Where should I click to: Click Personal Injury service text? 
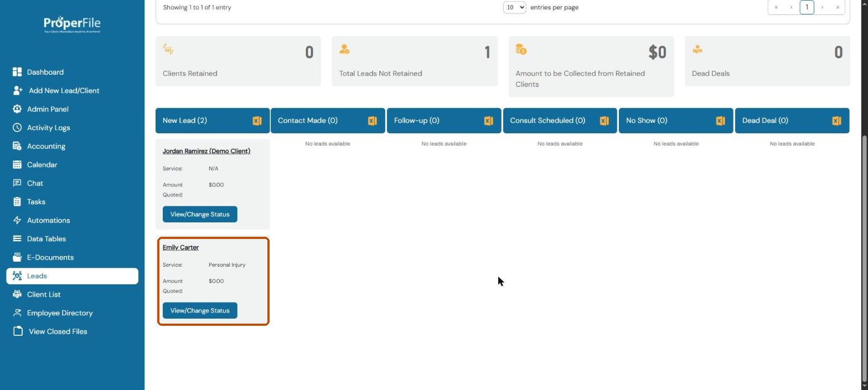point(227,265)
